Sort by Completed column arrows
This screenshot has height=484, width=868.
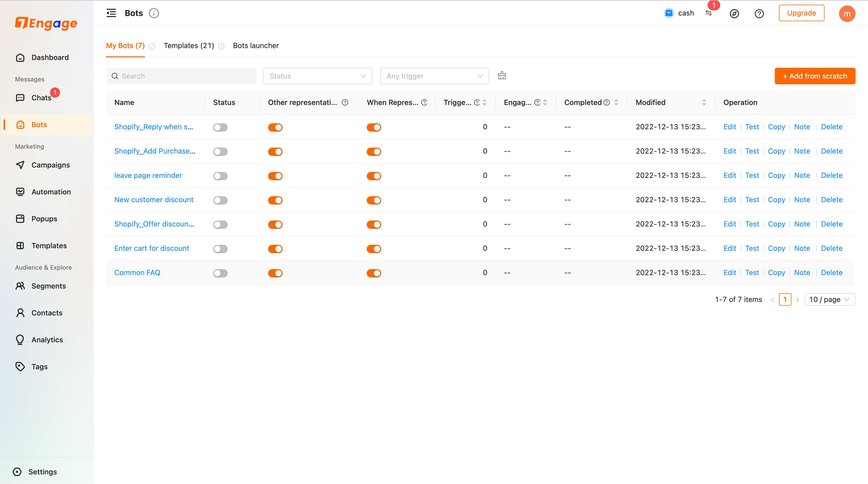[x=616, y=102]
